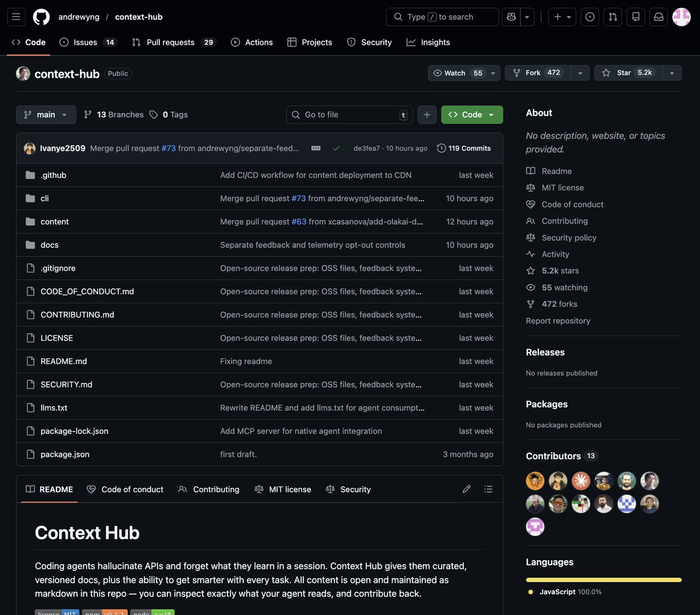Open Releases heading link
This screenshot has width=700, height=615.
(x=545, y=352)
